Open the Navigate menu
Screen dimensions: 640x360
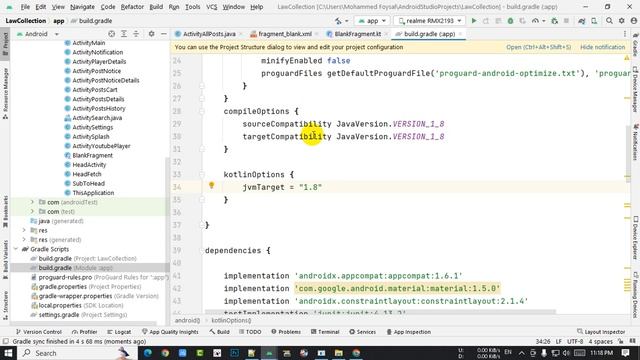click(x=82, y=7)
